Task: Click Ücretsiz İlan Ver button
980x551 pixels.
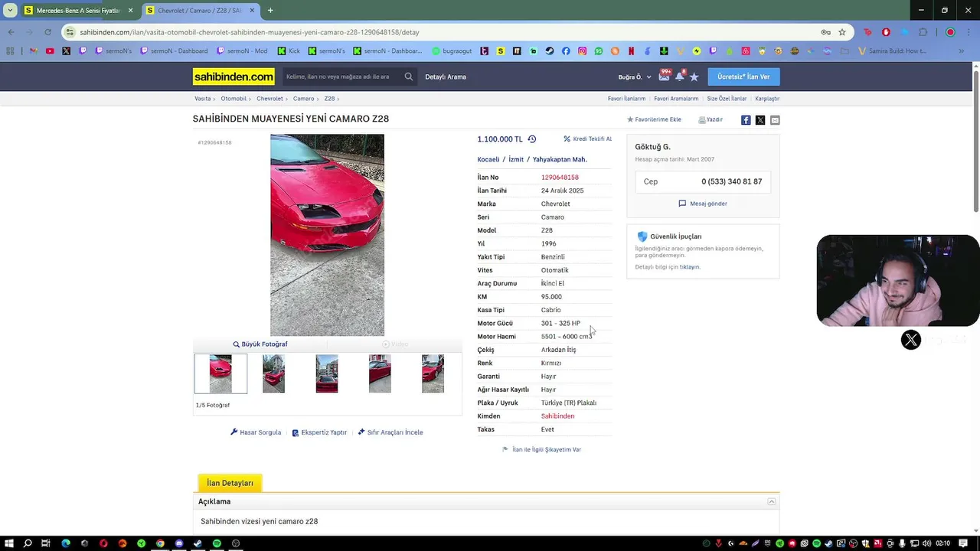Action: tap(743, 77)
